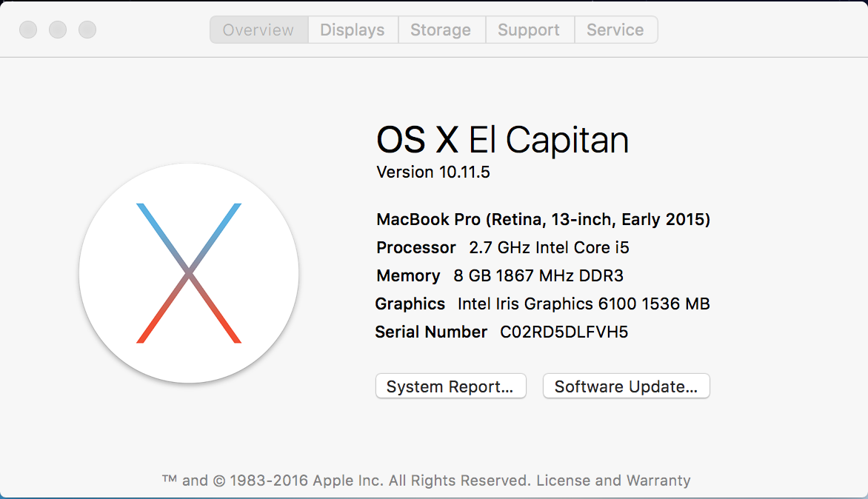
Task: Click the Intel Iris Graphics 6100 line
Action: tap(542, 304)
